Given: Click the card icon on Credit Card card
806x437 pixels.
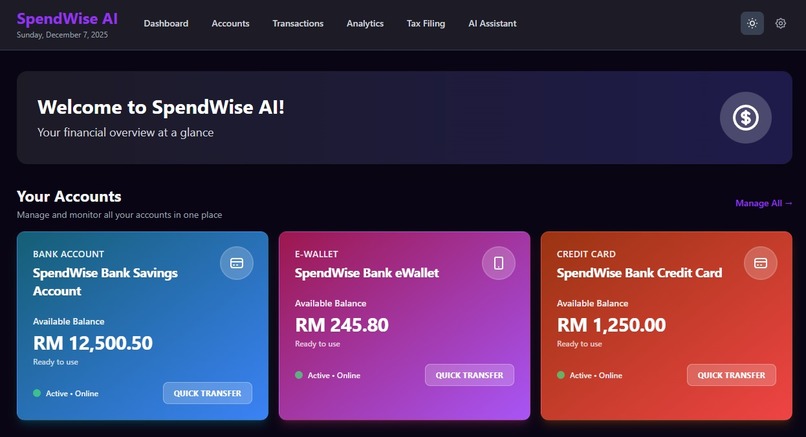Looking at the screenshot, I should pyautogui.click(x=760, y=263).
